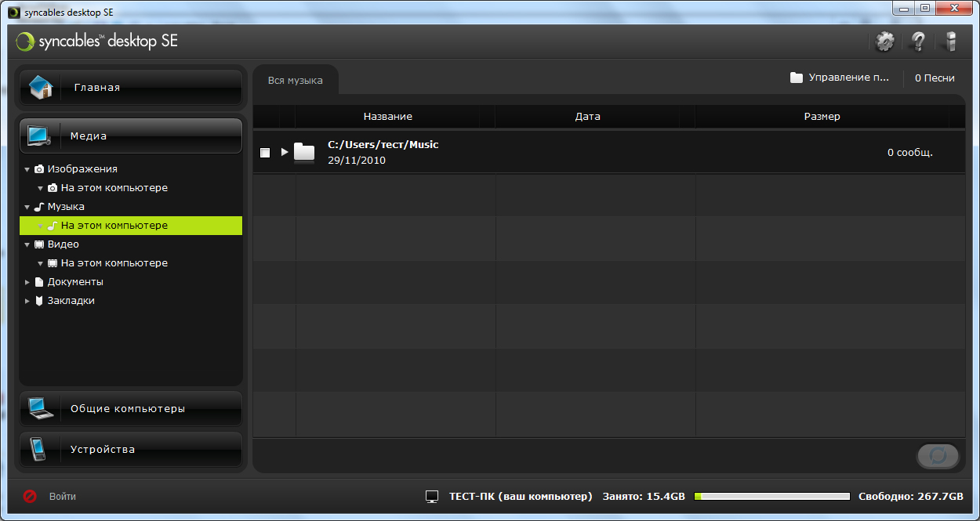Click document icon next to Документы
This screenshot has height=521, width=980.
tap(39, 282)
